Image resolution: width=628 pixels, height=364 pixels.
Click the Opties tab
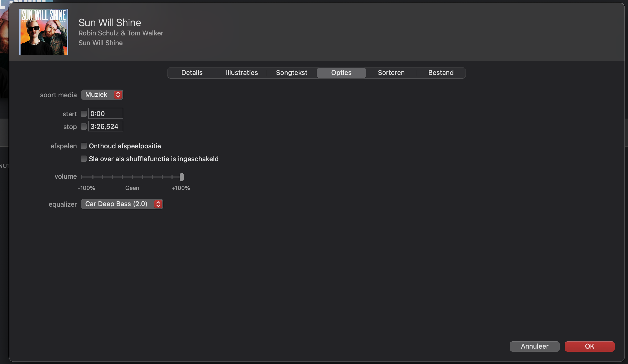coord(341,73)
